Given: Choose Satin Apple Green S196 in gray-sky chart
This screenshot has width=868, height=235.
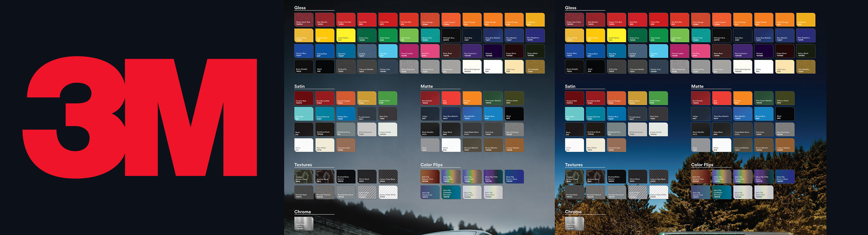Looking at the screenshot, I should pyautogui.click(x=388, y=98).
